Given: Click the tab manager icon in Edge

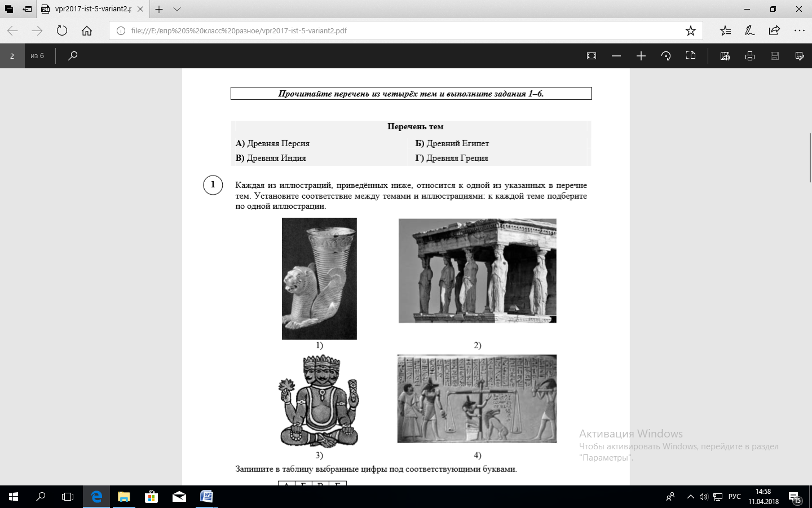Looking at the screenshot, I should coord(8,9).
